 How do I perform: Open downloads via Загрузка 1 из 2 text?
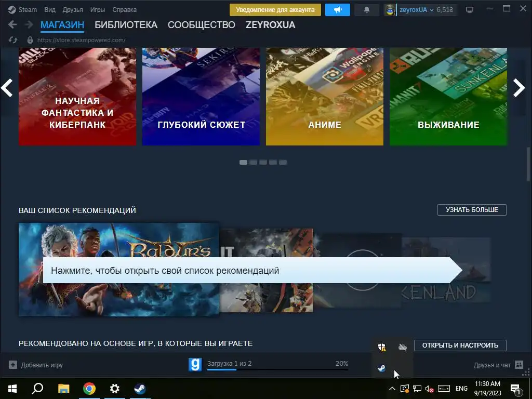tap(229, 363)
